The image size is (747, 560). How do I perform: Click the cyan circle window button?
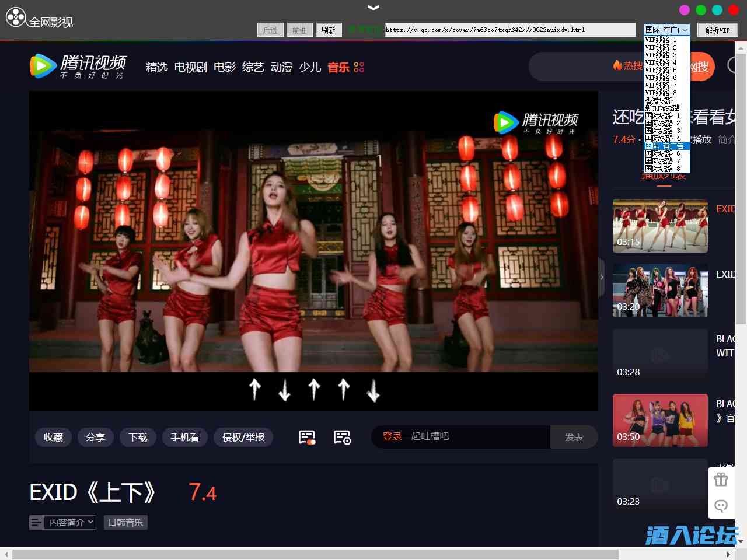pos(717,10)
